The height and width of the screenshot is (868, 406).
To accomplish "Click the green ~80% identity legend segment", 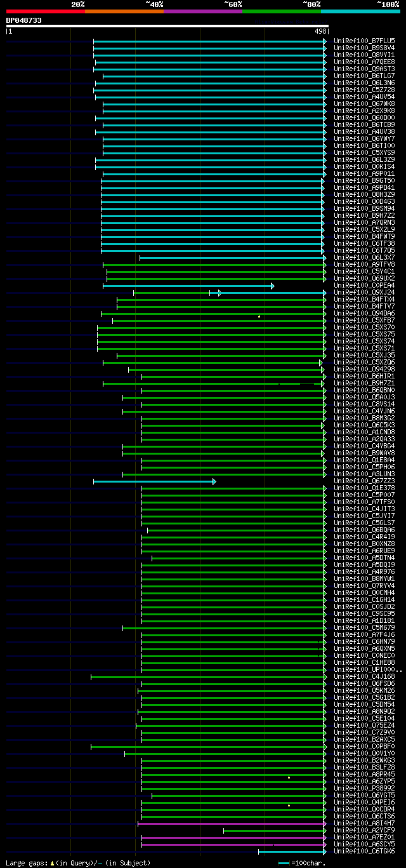I will coord(282,11).
